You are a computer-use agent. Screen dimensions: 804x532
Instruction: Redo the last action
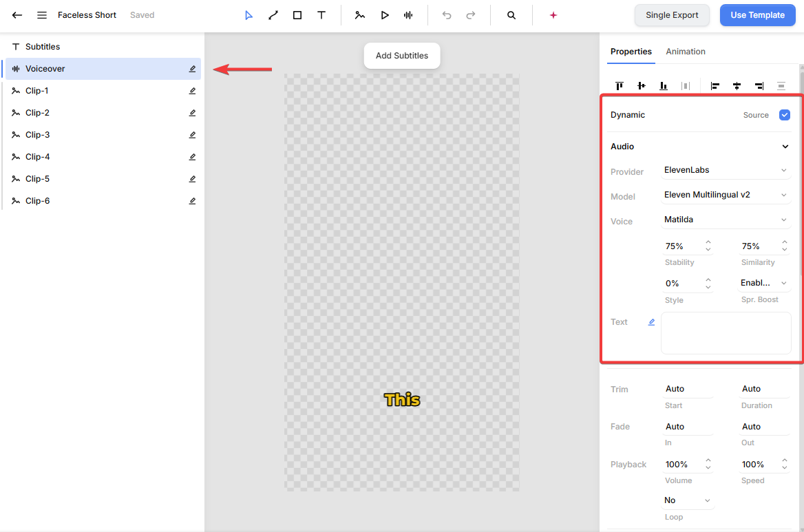(471, 15)
